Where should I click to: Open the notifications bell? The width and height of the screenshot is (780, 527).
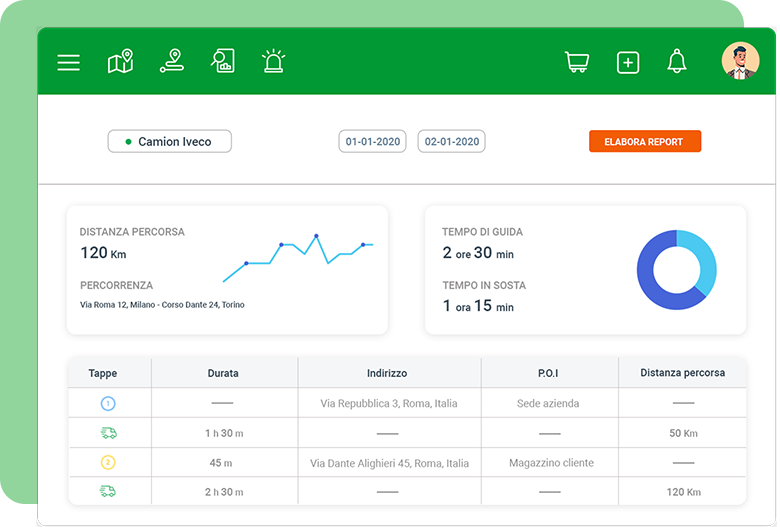coord(677,62)
